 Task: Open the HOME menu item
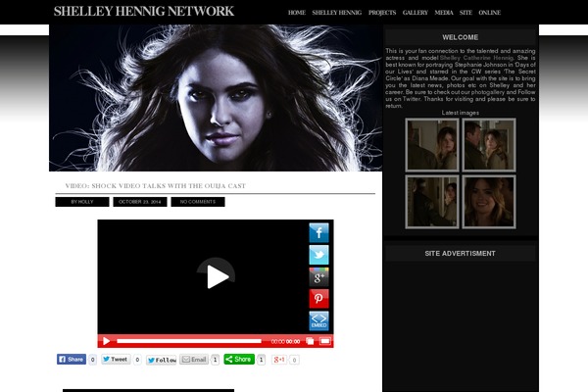pos(297,13)
